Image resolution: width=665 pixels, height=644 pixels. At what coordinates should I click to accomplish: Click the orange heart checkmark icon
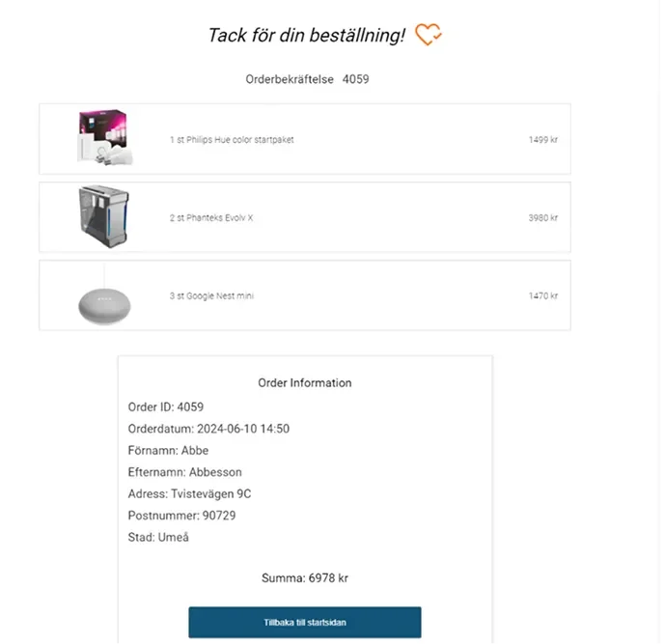click(x=429, y=35)
